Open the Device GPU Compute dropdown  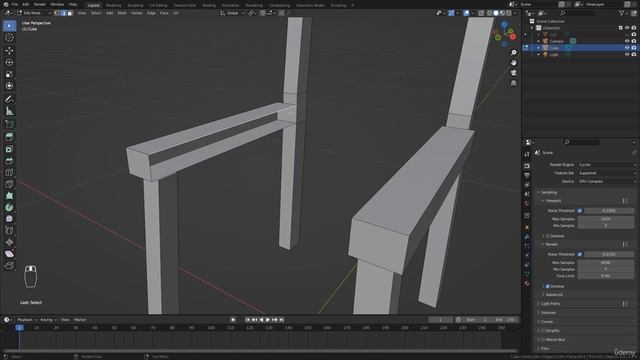click(x=607, y=181)
